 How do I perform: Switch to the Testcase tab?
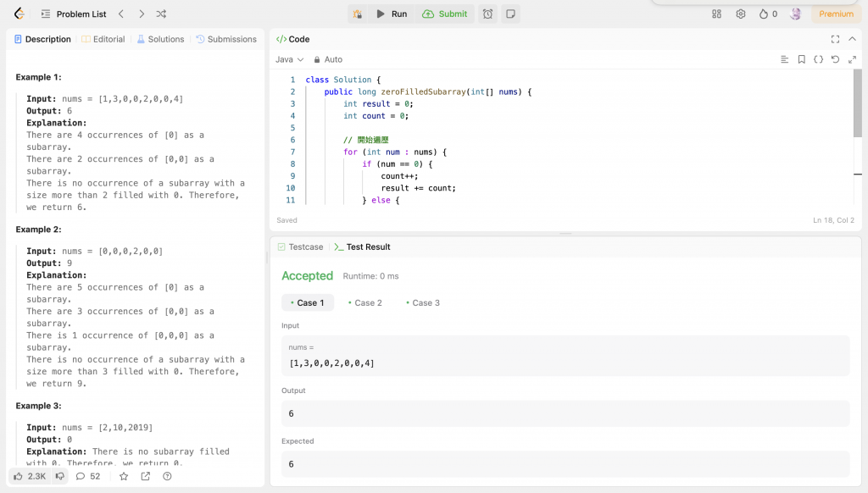tap(301, 246)
